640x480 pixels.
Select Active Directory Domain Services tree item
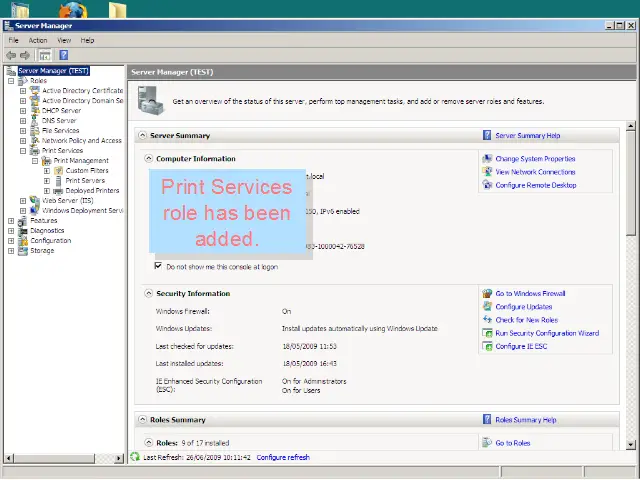pos(82,100)
